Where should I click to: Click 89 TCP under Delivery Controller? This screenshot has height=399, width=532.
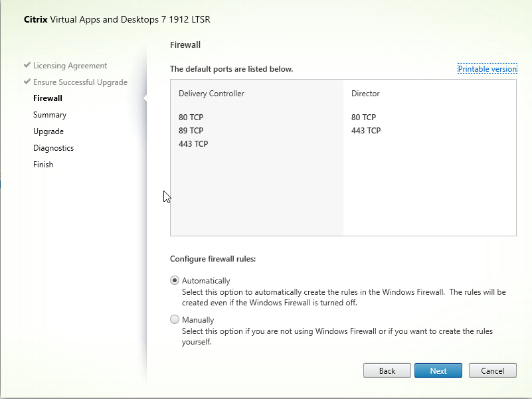(x=191, y=130)
